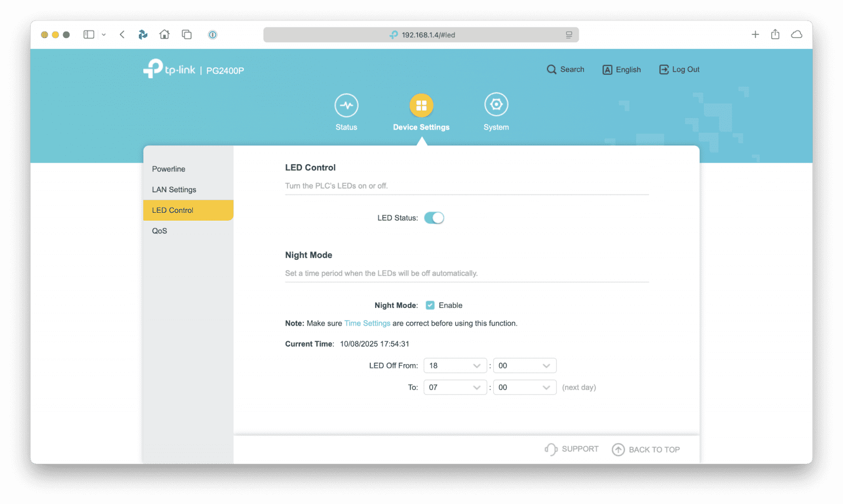The width and height of the screenshot is (843, 504).
Task: Click the address bar showing 192.168.1.4
Action: 421,35
